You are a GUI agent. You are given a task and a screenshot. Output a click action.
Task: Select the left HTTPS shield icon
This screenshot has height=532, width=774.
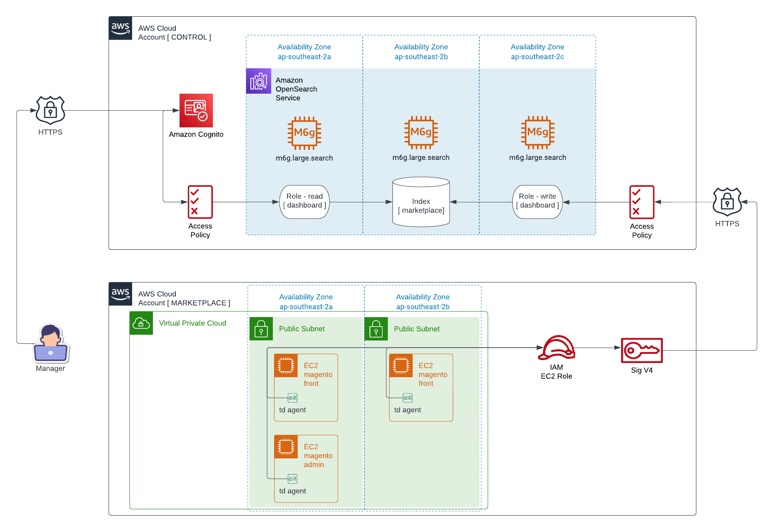(x=50, y=110)
